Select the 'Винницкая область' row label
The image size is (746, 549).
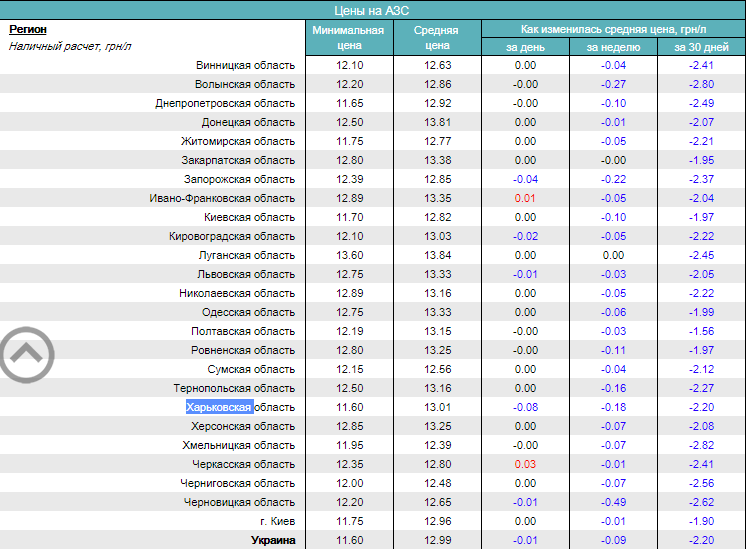pos(245,65)
